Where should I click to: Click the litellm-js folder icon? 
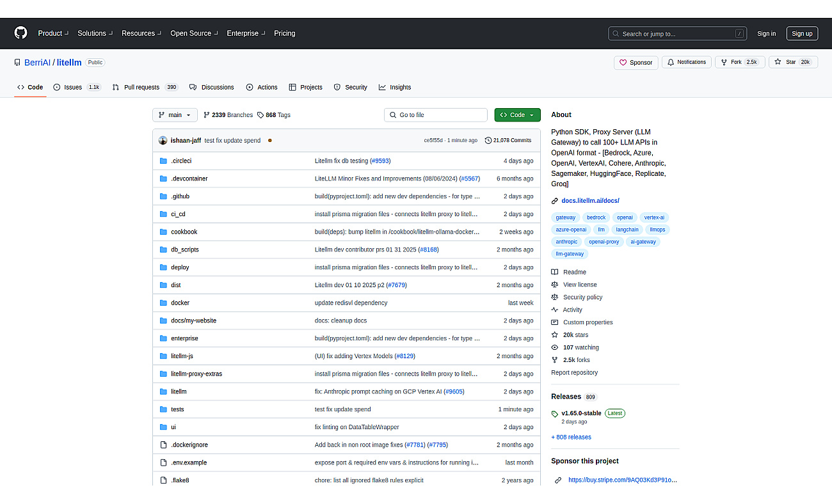(x=163, y=356)
